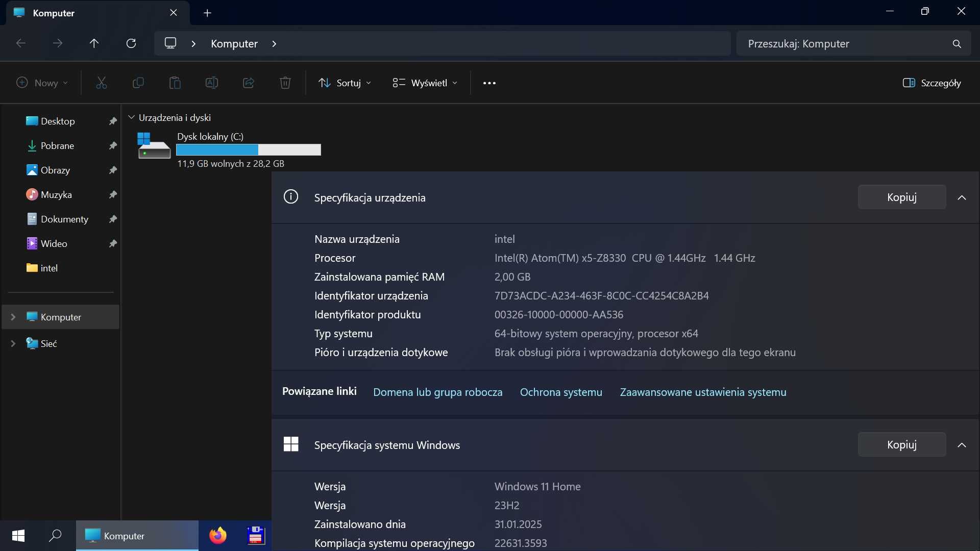This screenshot has width=980, height=551.
Task: Click the Rename icon in toolbar
Action: (211, 83)
